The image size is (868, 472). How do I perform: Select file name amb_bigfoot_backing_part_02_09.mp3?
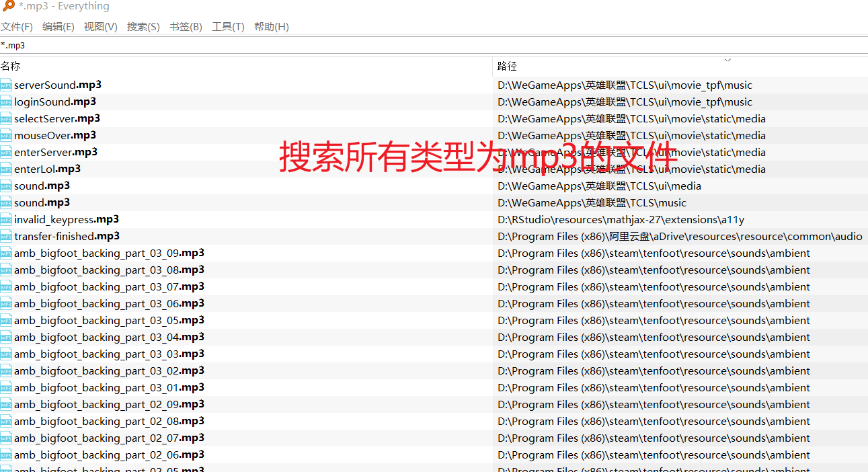click(109, 404)
